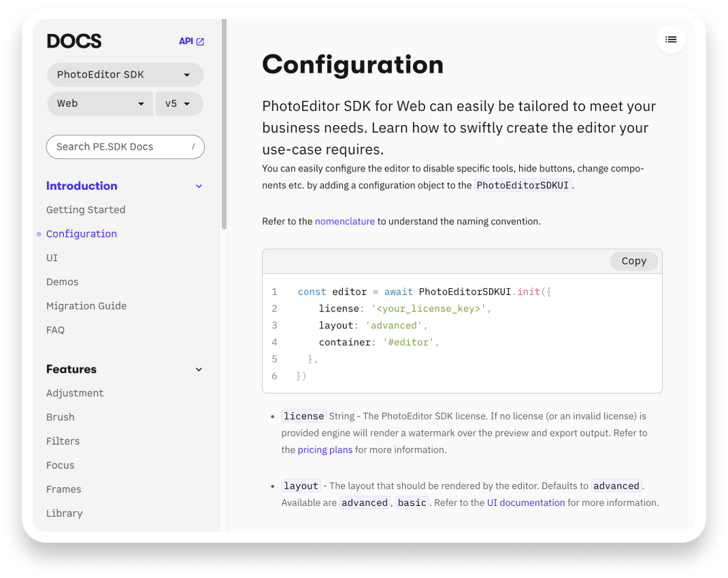Viewport: 728px width, 578px height.
Task: Copy the code snippet
Action: tap(633, 261)
